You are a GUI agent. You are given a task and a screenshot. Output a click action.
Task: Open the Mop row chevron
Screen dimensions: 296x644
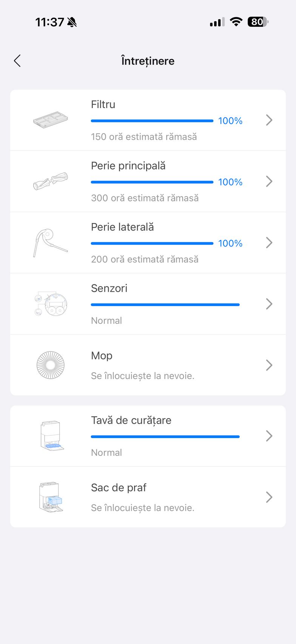pos(269,365)
